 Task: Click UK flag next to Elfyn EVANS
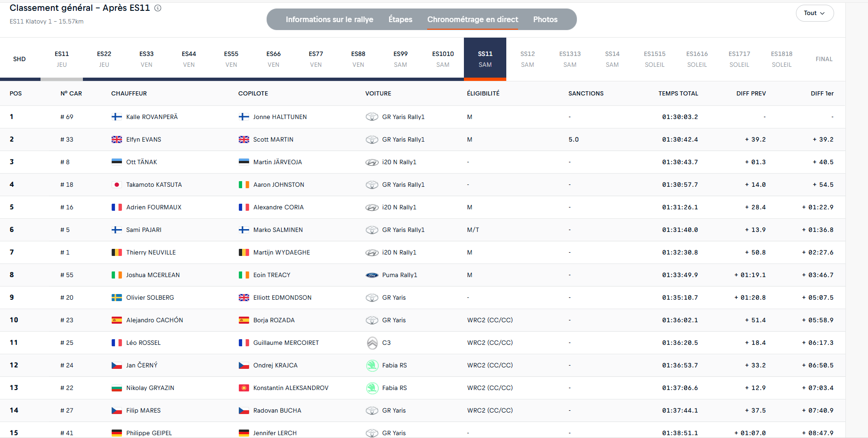coord(117,139)
